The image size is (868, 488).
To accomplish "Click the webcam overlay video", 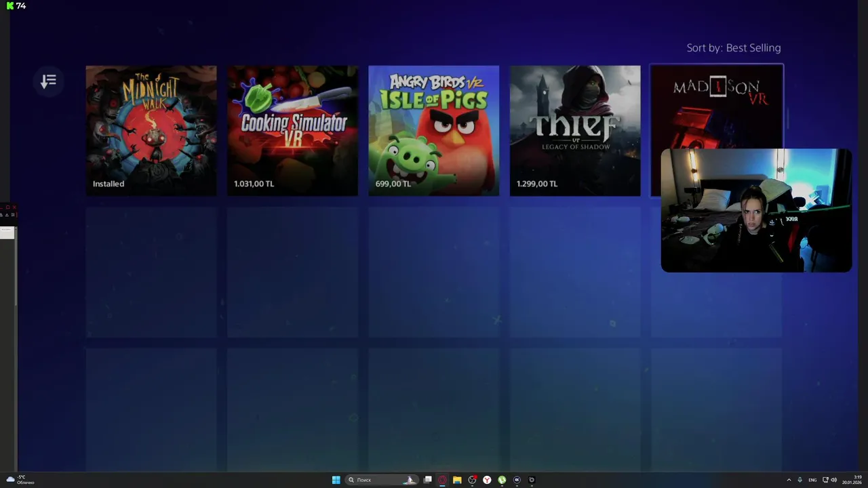I will point(756,210).
